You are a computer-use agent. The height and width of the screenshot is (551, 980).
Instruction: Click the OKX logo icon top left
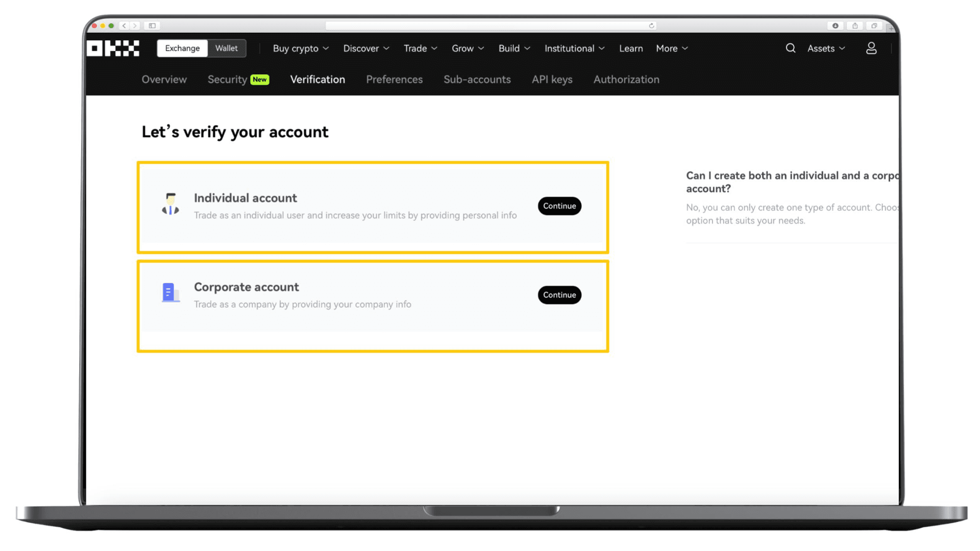(113, 47)
